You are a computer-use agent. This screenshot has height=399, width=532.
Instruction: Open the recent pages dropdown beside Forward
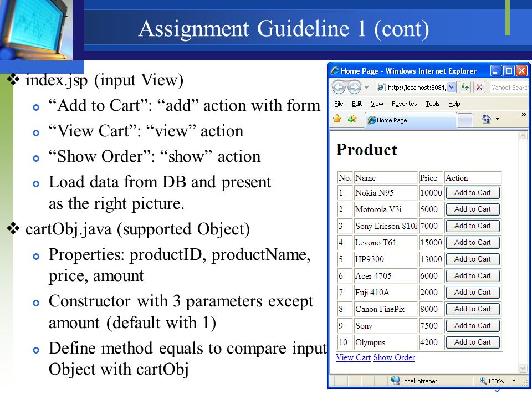point(366,88)
